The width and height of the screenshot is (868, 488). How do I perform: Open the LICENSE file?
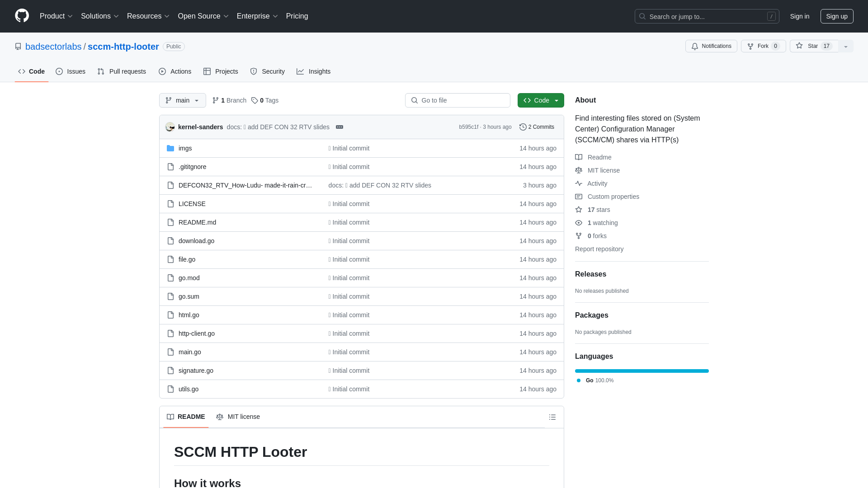(x=192, y=204)
